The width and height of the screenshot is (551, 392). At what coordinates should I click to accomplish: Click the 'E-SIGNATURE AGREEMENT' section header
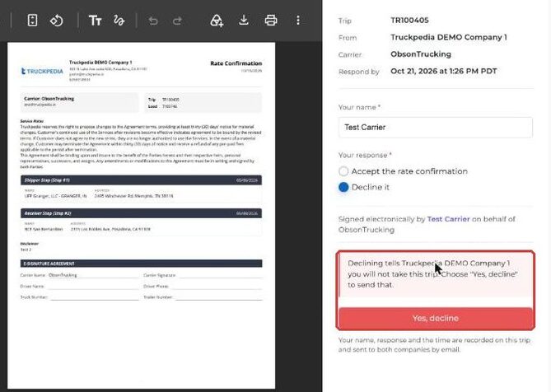(142, 264)
